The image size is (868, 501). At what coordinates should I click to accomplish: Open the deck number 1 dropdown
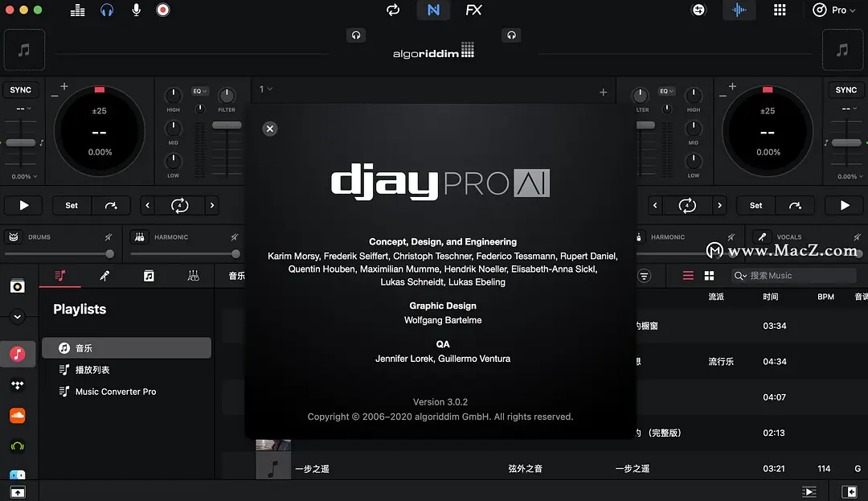pyautogui.click(x=266, y=89)
